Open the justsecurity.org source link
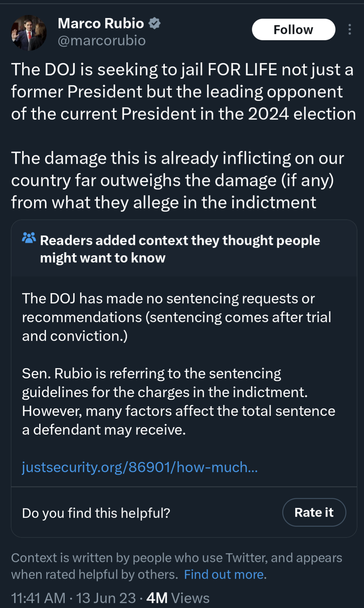Viewport: 364px width, 608px height. 140,467
